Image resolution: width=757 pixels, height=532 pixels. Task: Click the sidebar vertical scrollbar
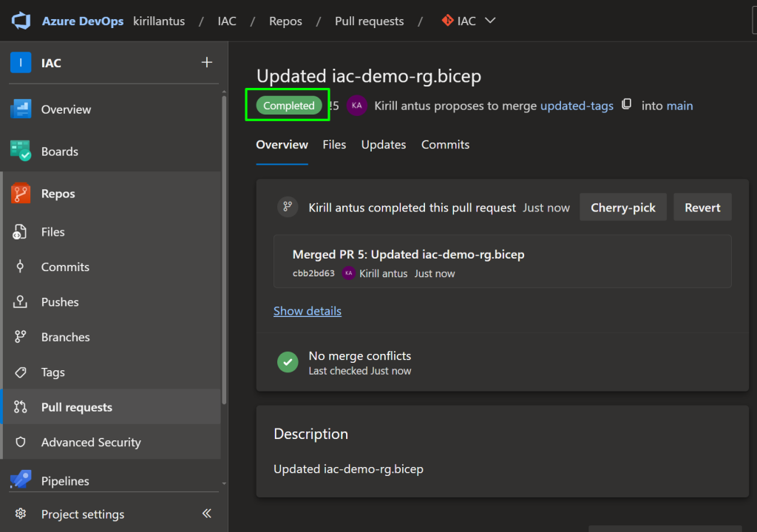pyautogui.click(x=224, y=251)
